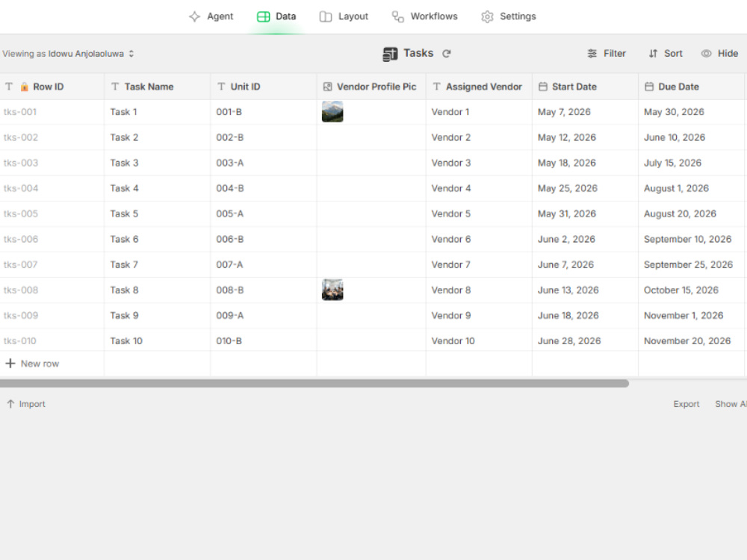Select start date June 13, 2026
Viewport: 747px width, 560px height.
tap(586, 290)
